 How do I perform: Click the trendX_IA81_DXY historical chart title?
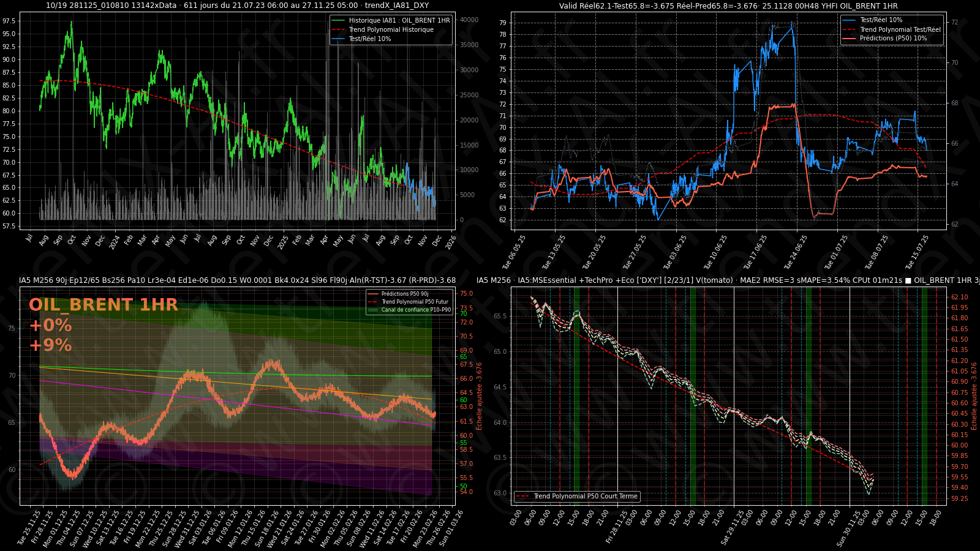pos(237,6)
